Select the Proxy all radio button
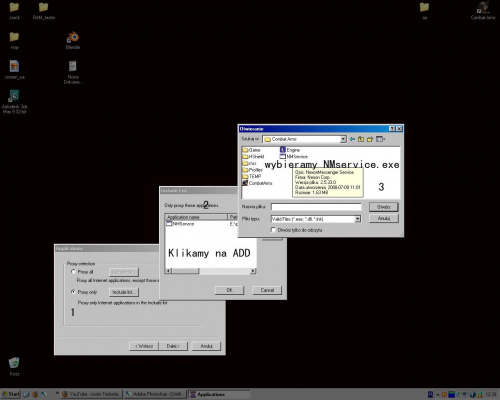 73,272
